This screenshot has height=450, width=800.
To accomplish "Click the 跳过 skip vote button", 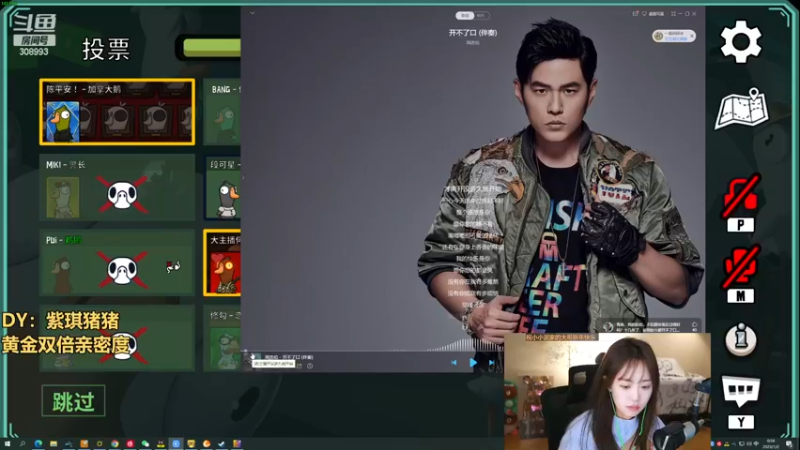I will pos(73,401).
